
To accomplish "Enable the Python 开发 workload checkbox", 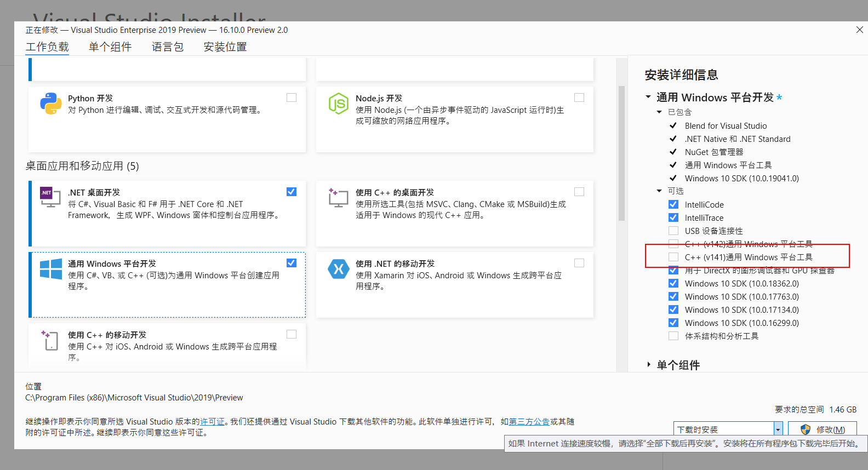I will (x=292, y=98).
